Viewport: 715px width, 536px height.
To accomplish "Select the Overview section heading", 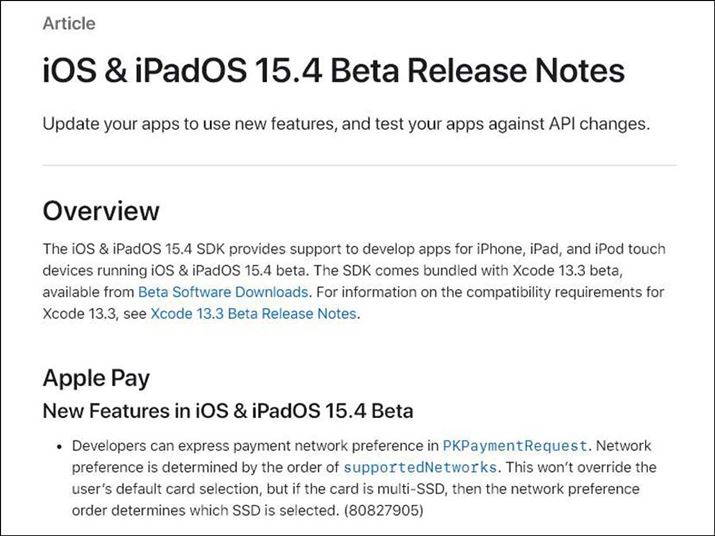I will (100, 211).
